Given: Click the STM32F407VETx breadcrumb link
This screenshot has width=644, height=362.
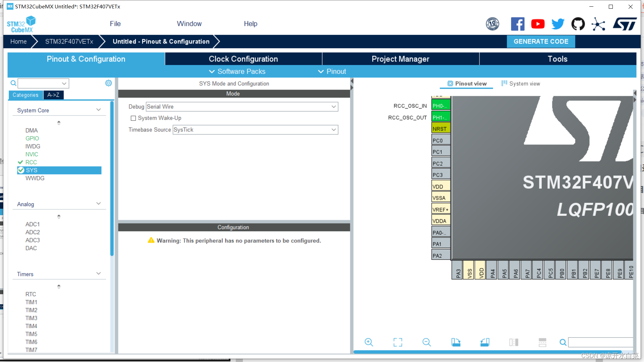Looking at the screenshot, I should click(x=69, y=41).
